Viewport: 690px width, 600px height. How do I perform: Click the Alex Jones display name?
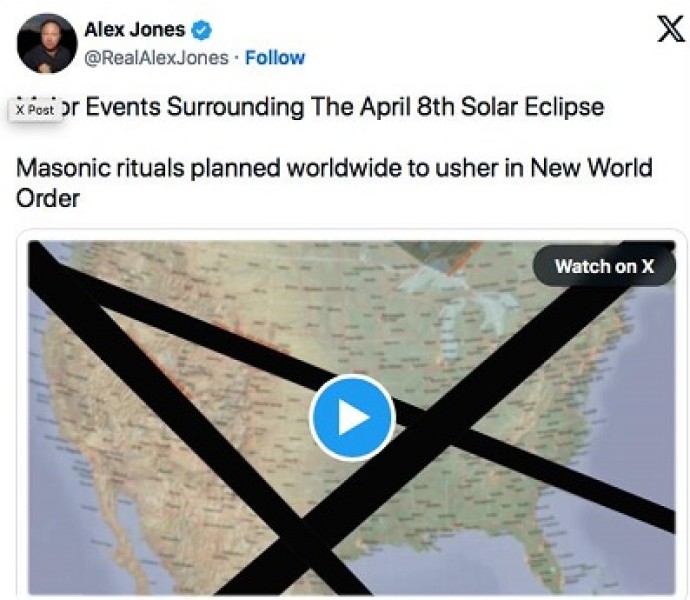(x=134, y=30)
